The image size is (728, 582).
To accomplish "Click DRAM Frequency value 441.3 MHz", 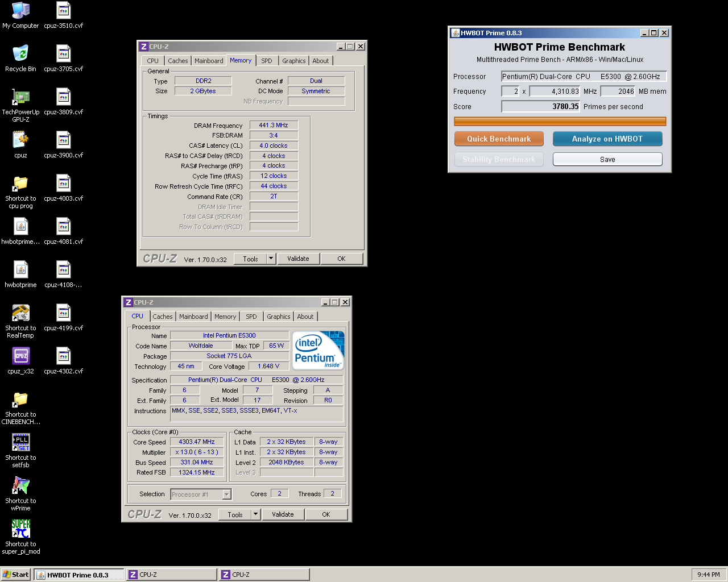I will [x=274, y=125].
